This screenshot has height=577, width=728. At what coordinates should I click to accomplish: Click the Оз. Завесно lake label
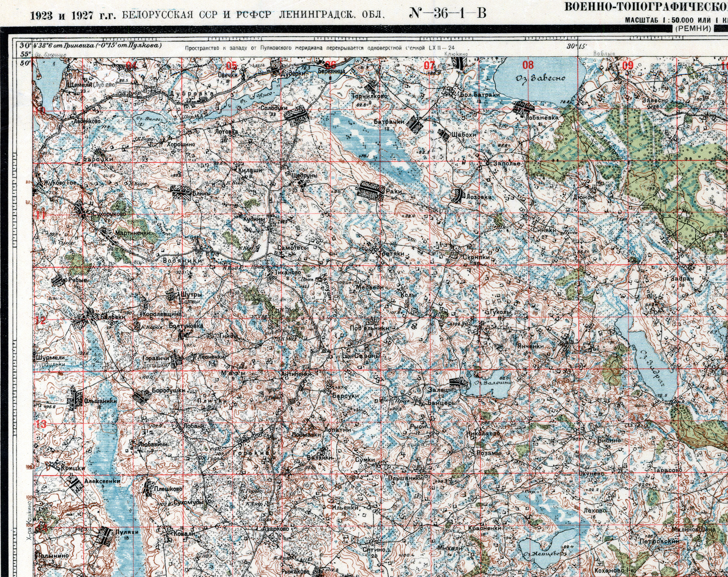[540, 79]
